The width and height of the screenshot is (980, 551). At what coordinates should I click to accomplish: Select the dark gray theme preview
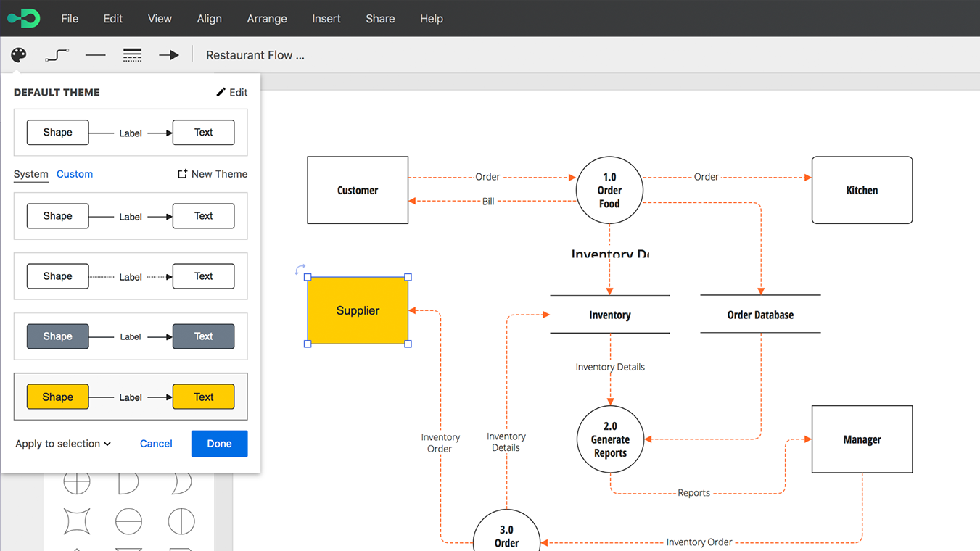click(x=131, y=336)
